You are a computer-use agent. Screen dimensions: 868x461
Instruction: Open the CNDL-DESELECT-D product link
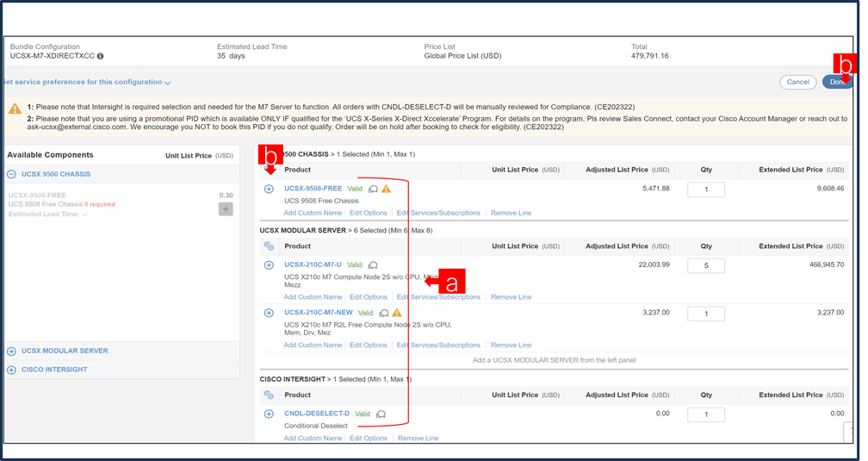[x=317, y=414]
